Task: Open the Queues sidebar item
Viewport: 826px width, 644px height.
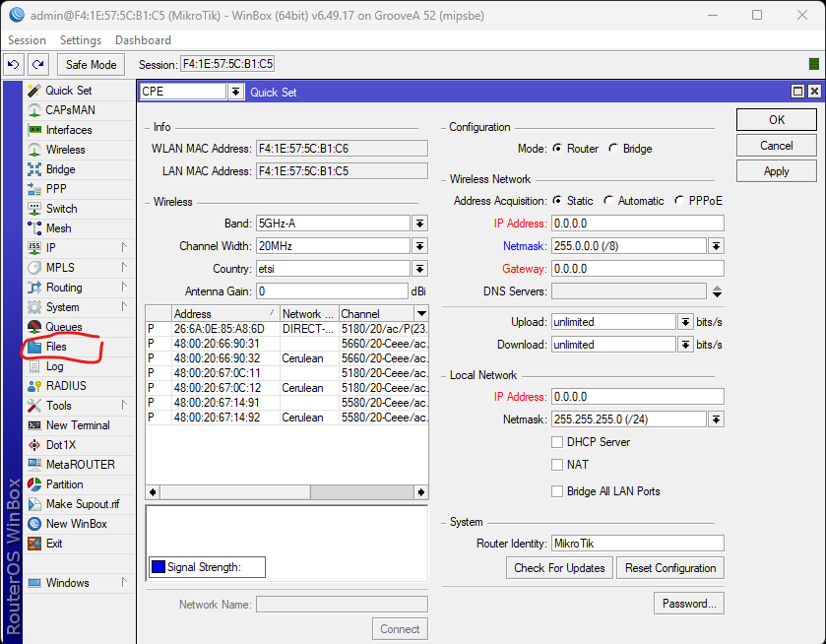Action: 63,327
